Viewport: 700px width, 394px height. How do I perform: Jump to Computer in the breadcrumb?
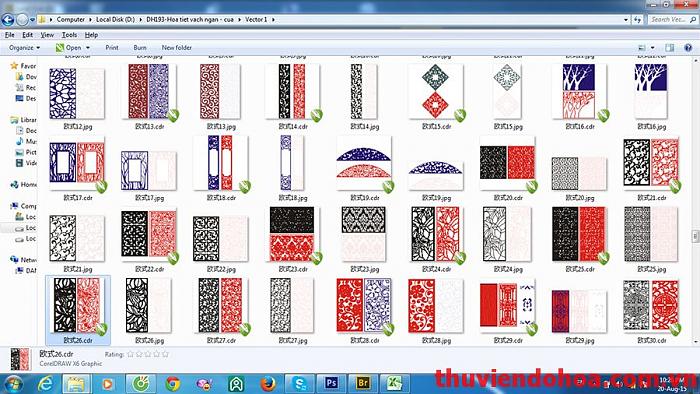point(71,20)
